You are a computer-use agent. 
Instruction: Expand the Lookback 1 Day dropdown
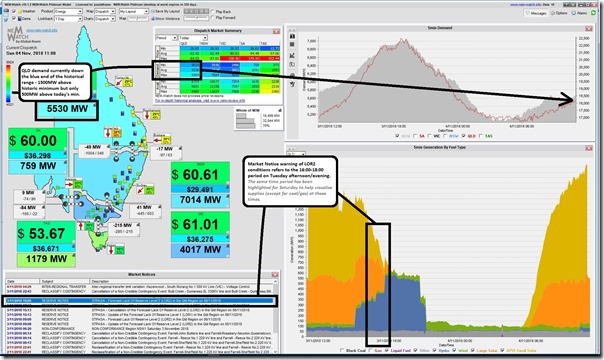click(68, 18)
